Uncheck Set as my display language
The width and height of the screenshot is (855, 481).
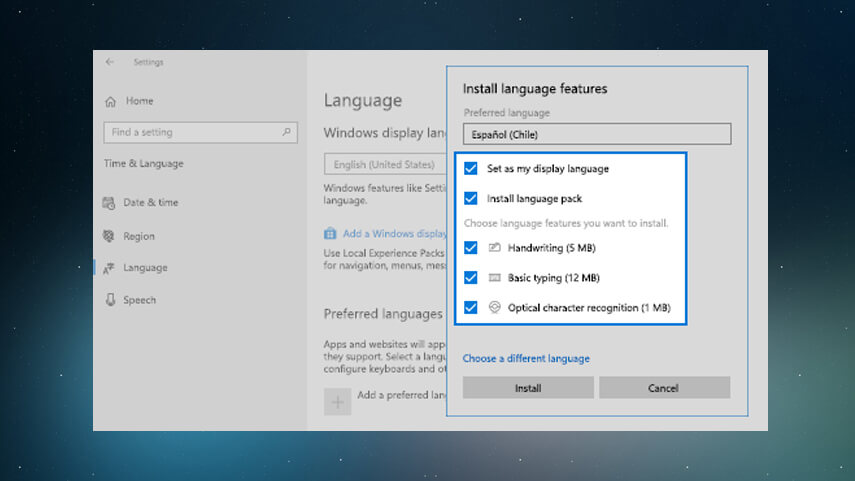[471, 169]
